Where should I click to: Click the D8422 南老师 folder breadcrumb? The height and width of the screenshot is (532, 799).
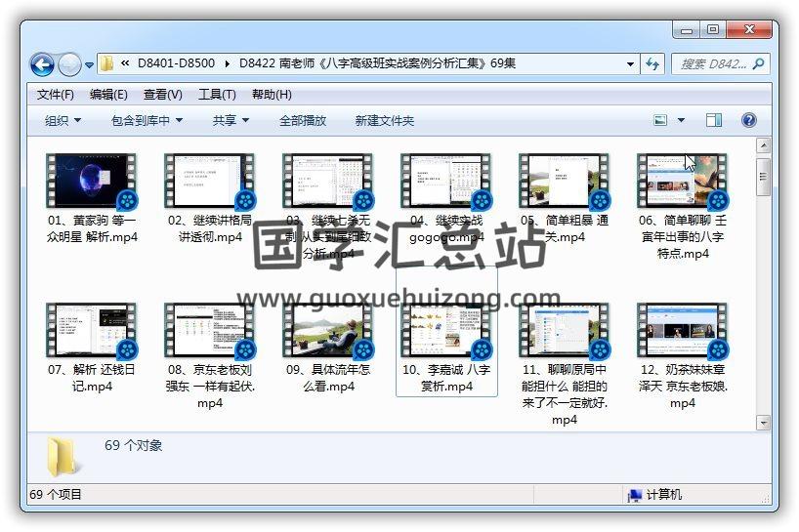click(377, 63)
